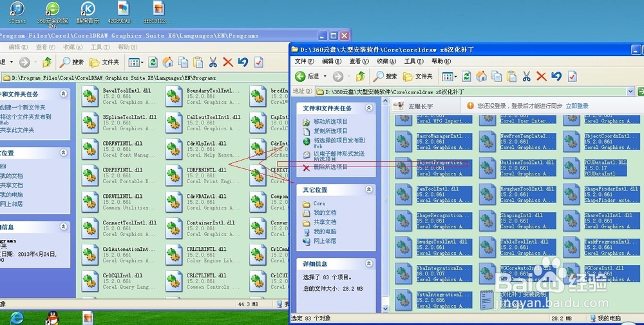The height and width of the screenshot is (325, 644).
Task: Click the scroll up arrow of the right file list
Action: (x=385, y=101)
